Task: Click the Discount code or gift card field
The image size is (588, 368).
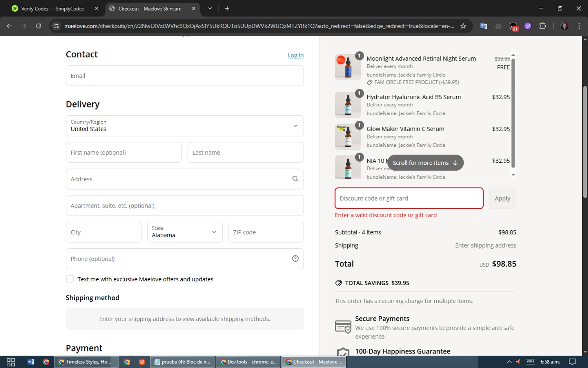Action: 409,198
